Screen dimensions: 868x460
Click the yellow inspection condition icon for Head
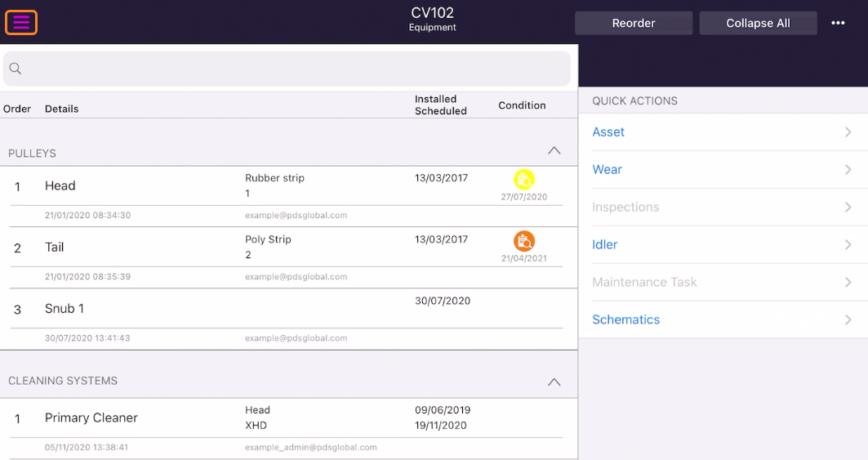tap(523, 180)
